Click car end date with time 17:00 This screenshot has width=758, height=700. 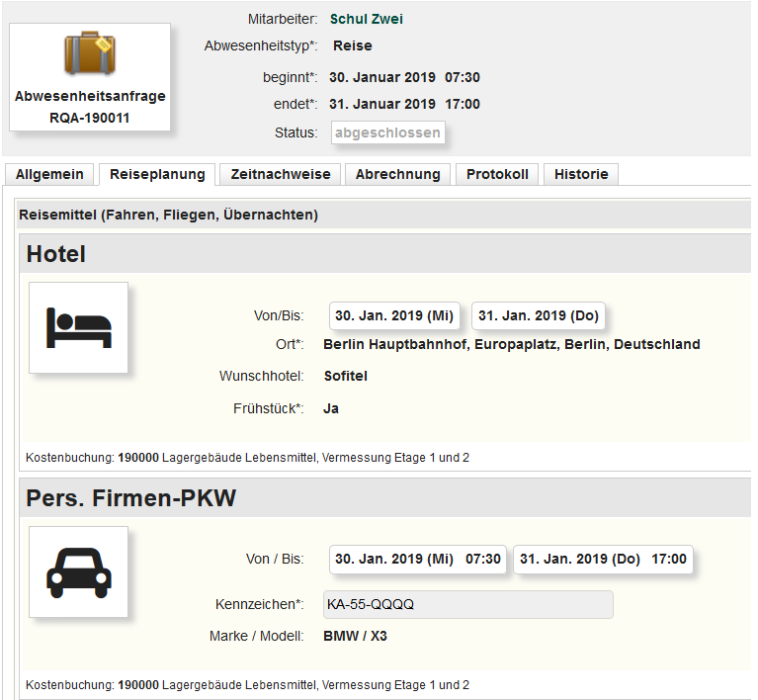[603, 559]
